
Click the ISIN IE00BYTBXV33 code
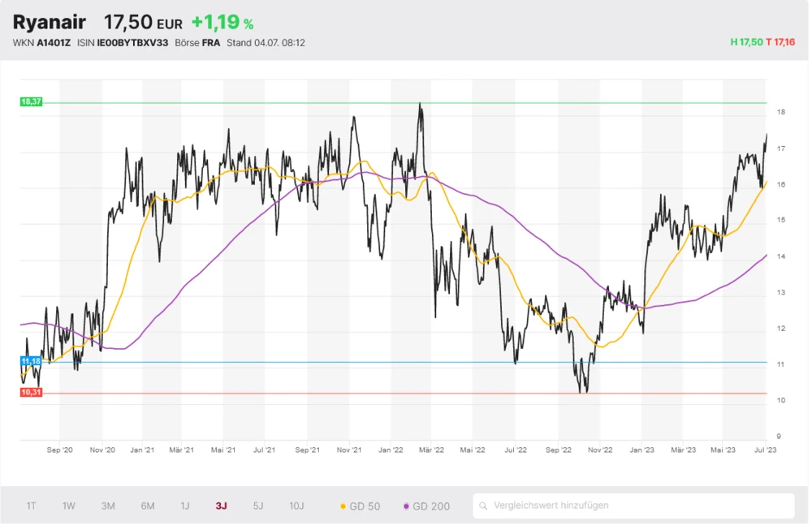point(132,43)
